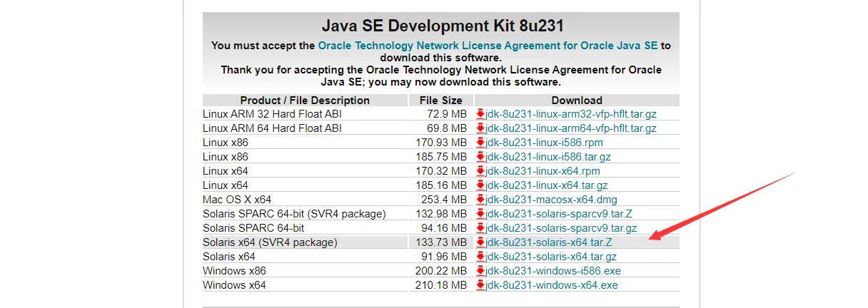This screenshot has height=308, width=868.
Task: Download jdk-8u231-linux-arm64-vfp-hflt.tar.gz link
Action: point(570,128)
